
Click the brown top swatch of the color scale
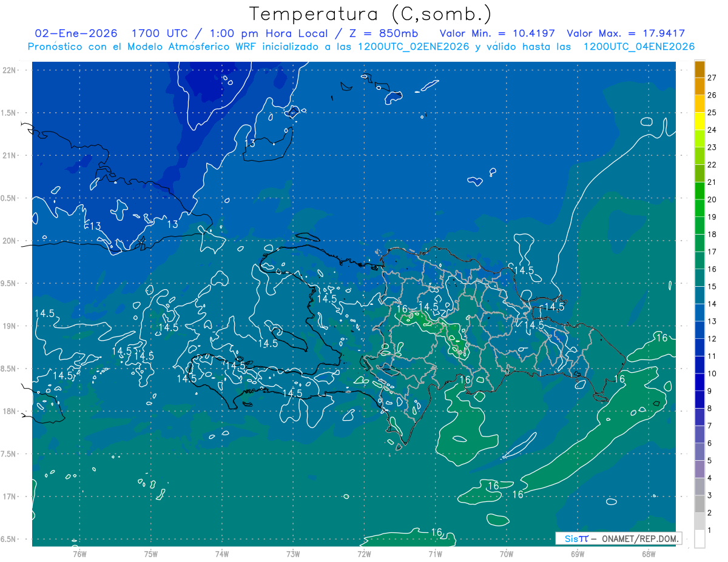click(699, 69)
